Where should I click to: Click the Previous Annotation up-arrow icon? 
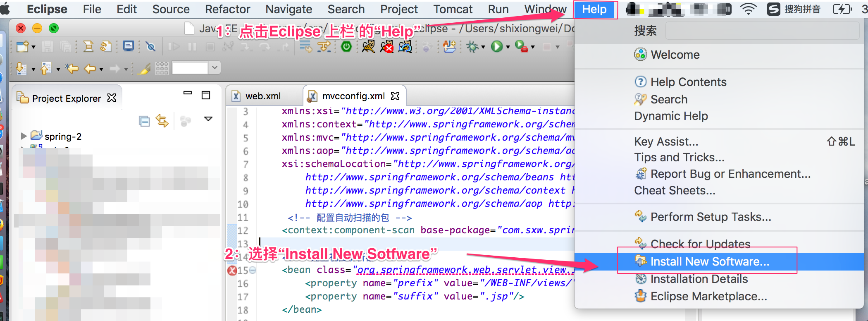coord(46,68)
